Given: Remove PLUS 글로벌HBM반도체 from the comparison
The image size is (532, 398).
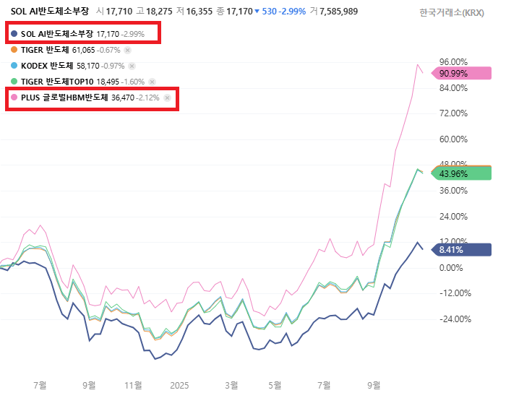Looking at the screenshot, I should [x=167, y=98].
